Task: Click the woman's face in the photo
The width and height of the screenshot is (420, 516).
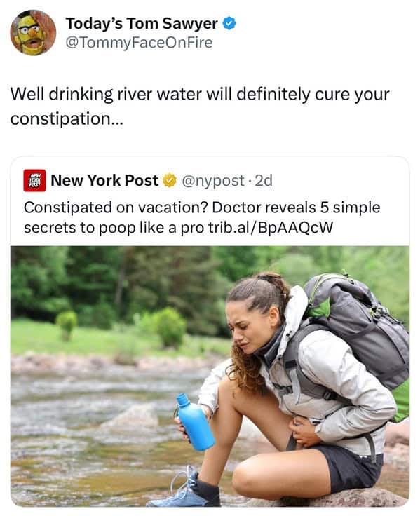Action: tap(247, 326)
